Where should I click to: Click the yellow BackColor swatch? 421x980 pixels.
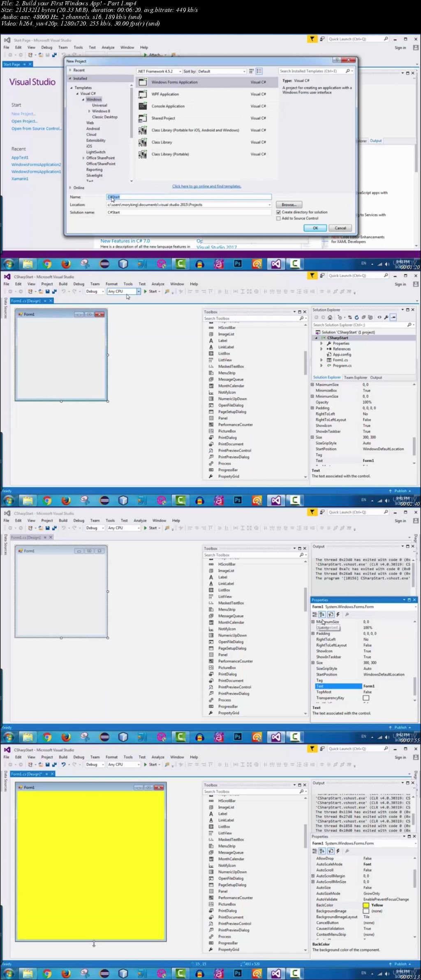pos(366,905)
